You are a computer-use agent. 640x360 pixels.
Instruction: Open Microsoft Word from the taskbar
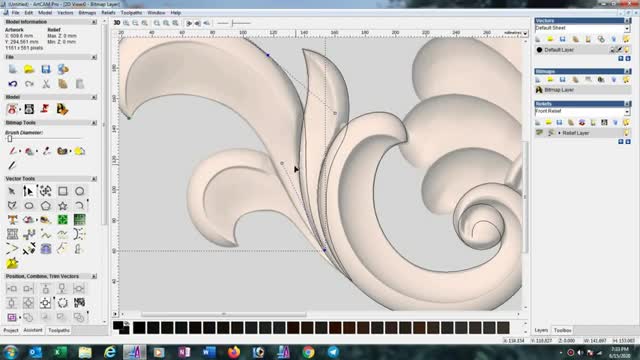pos(209,352)
